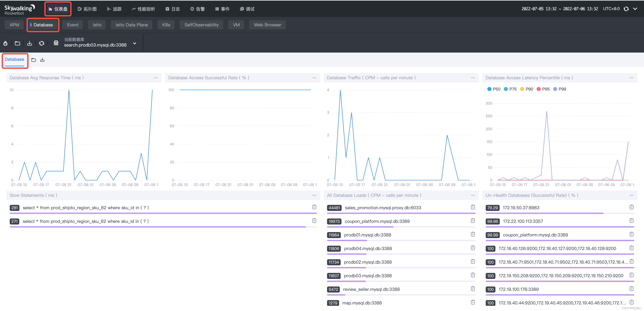
Task: Copy 172.19.100.176:3389 entry
Action: pos(632,289)
